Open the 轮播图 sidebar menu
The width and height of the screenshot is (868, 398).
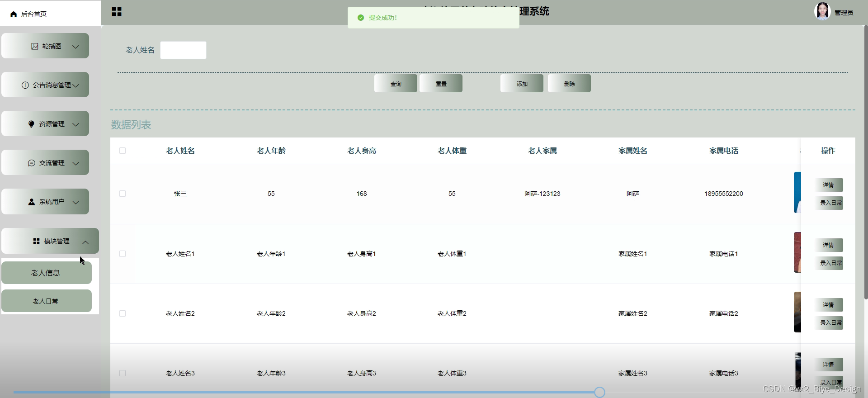click(45, 46)
